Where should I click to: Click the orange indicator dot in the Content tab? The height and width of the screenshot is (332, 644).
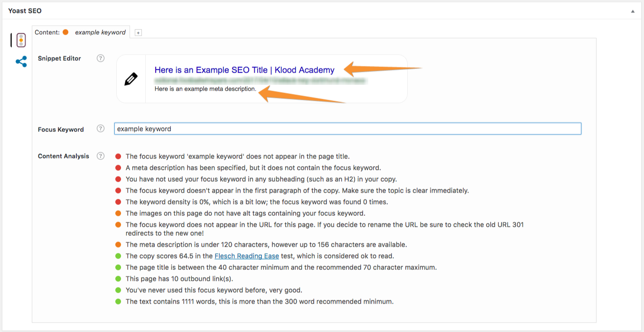tap(65, 32)
